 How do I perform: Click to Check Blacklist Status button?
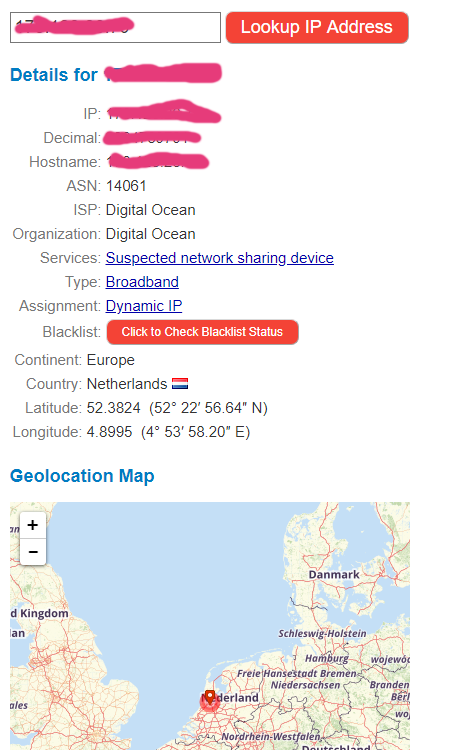tap(203, 332)
